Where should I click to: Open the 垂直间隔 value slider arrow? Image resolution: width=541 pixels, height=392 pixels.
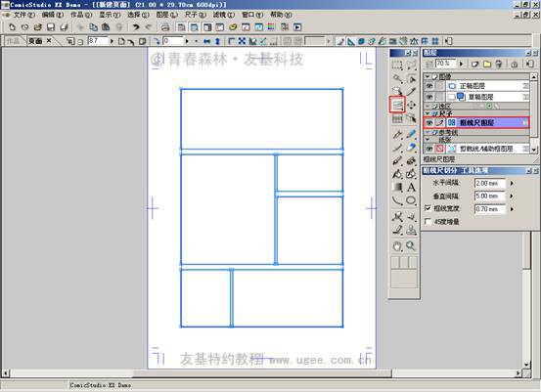[512, 196]
